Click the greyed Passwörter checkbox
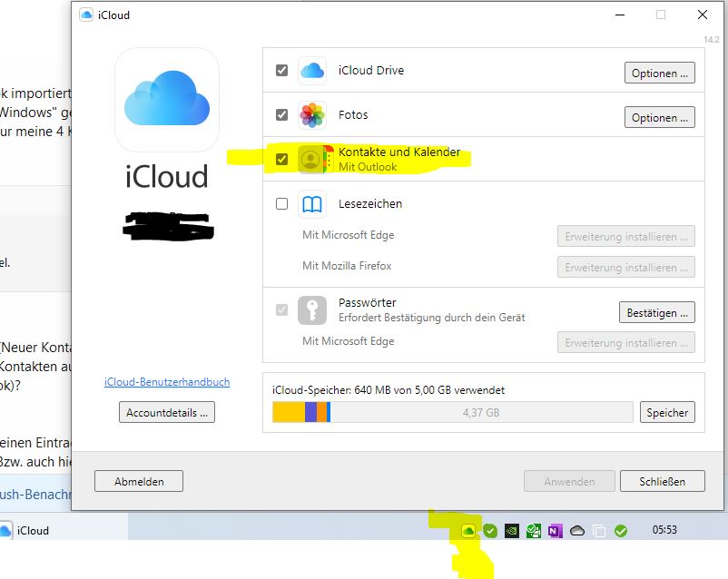The image size is (728, 579). point(281,309)
